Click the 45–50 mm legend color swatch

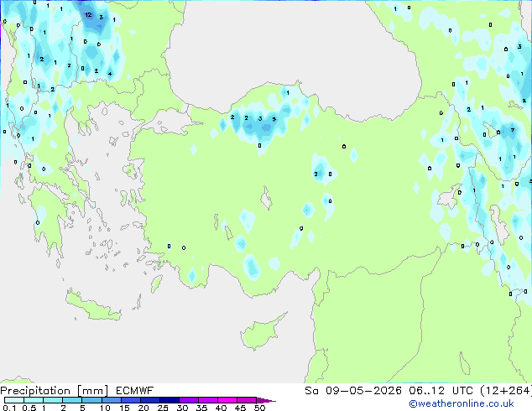[x=247, y=400]
